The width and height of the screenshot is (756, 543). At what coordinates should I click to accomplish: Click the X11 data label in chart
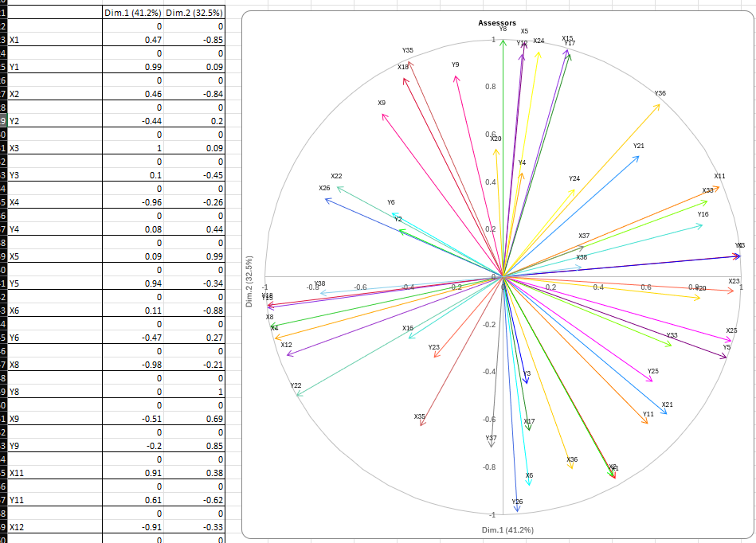click(x=719, y=176)
